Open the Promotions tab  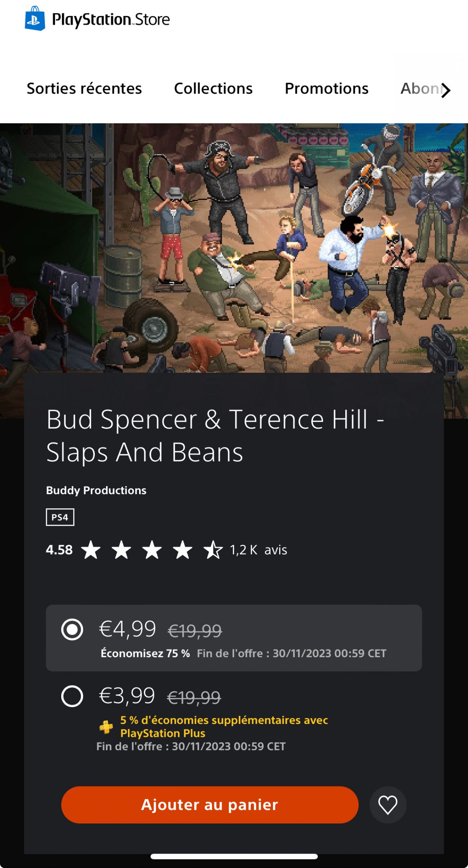tap(327, 89)
